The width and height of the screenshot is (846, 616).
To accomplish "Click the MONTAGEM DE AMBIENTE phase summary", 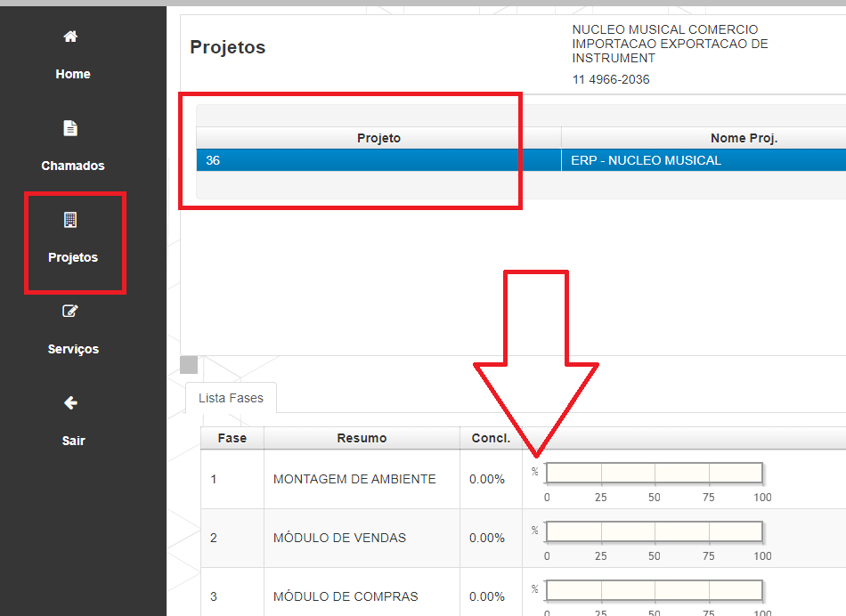I will click(x=354, y=479).
